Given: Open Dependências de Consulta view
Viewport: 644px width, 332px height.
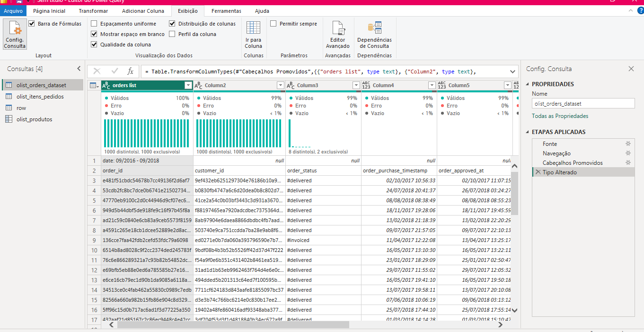Looking at the screenshot, I should point(374,35).
